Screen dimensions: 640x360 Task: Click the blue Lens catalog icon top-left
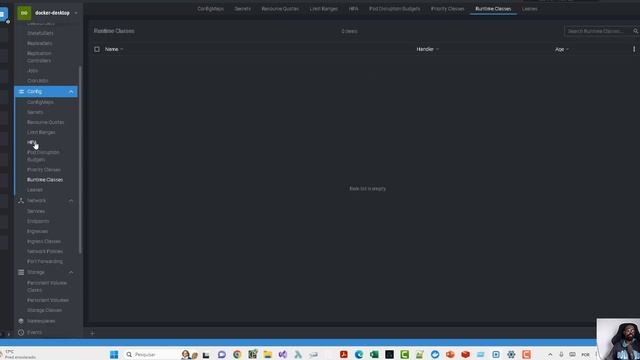tap(3, 14)
